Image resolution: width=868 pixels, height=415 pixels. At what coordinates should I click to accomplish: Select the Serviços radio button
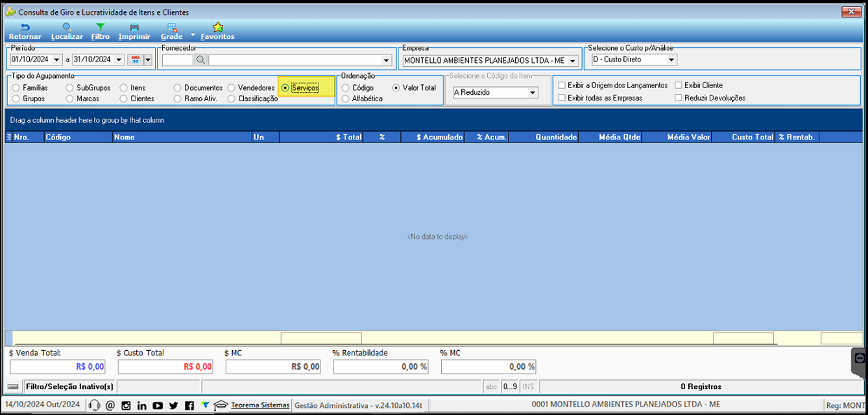point(285,88)
